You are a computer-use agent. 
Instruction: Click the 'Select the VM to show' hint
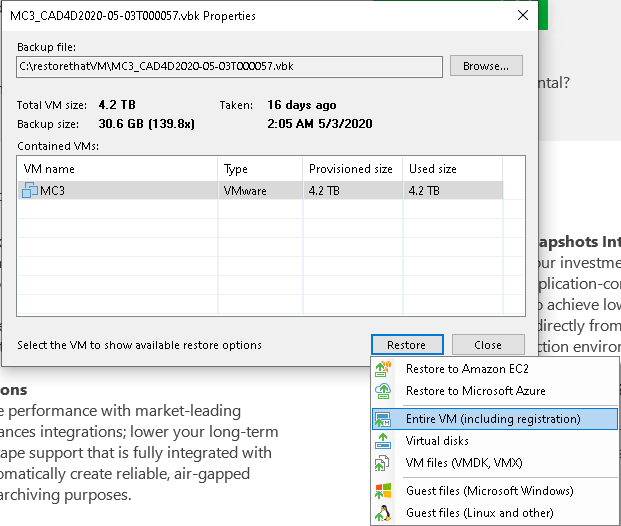click(139, 345)
